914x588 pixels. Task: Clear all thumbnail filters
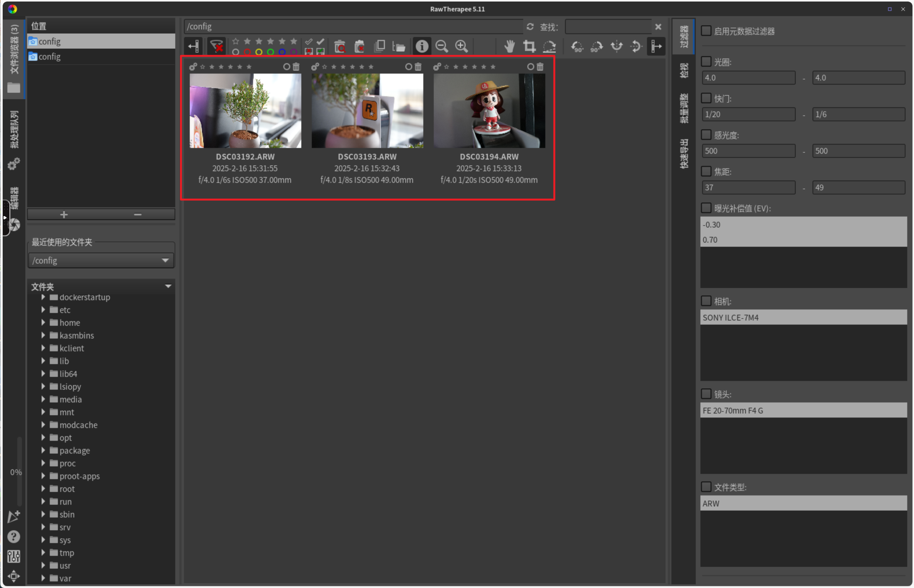tap(216, 46)
